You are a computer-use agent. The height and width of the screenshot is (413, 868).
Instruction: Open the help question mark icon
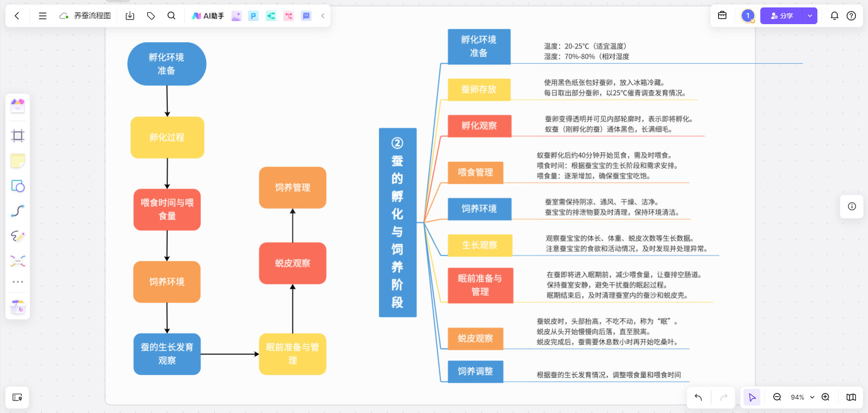(851, 16)
